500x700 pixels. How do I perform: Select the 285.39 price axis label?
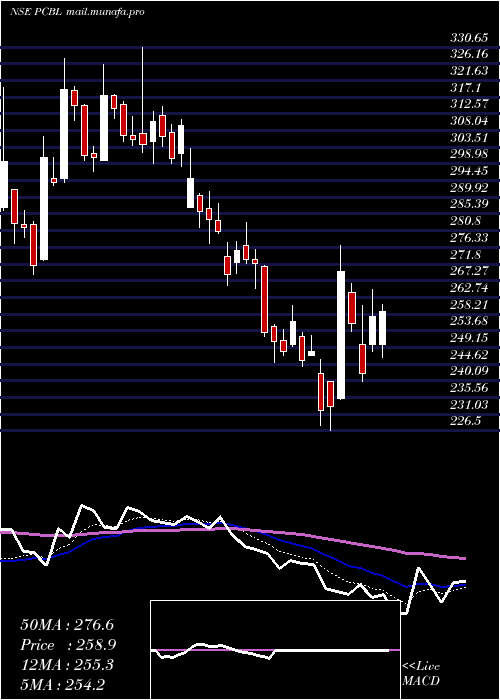(x=468, y=204)
